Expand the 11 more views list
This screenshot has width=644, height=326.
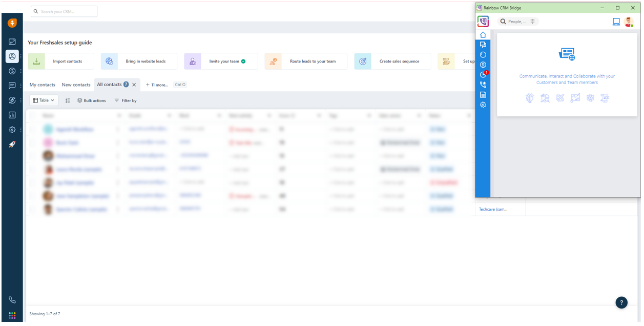[157, 85]
